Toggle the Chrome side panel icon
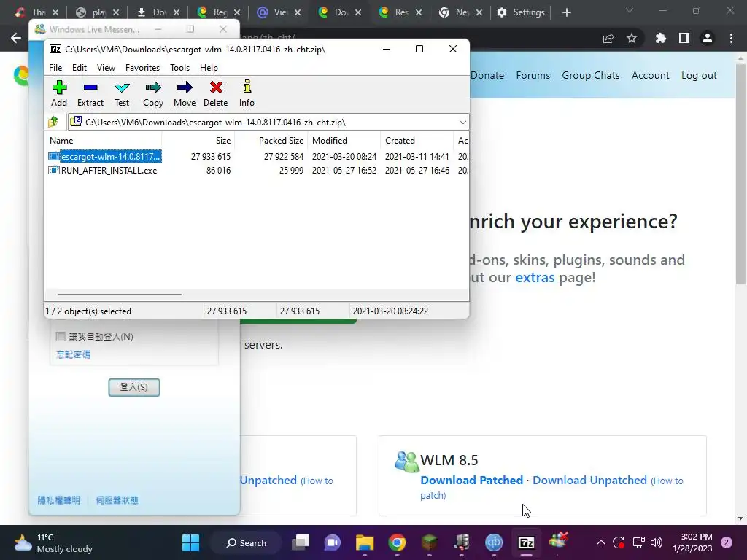 click(684, 38)
